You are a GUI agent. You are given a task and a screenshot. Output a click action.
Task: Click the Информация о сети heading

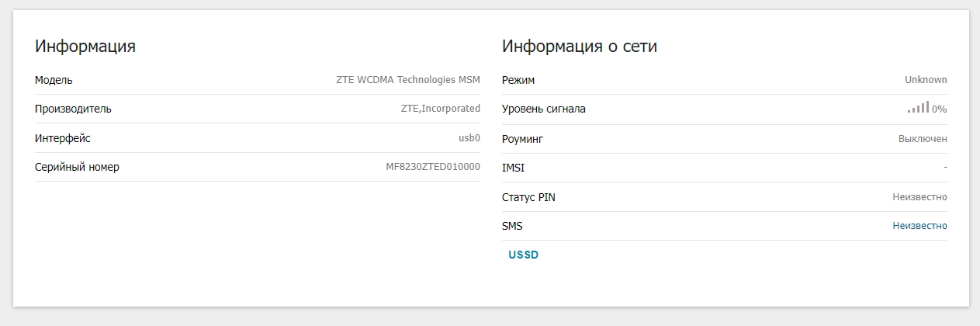coord(580,46)
